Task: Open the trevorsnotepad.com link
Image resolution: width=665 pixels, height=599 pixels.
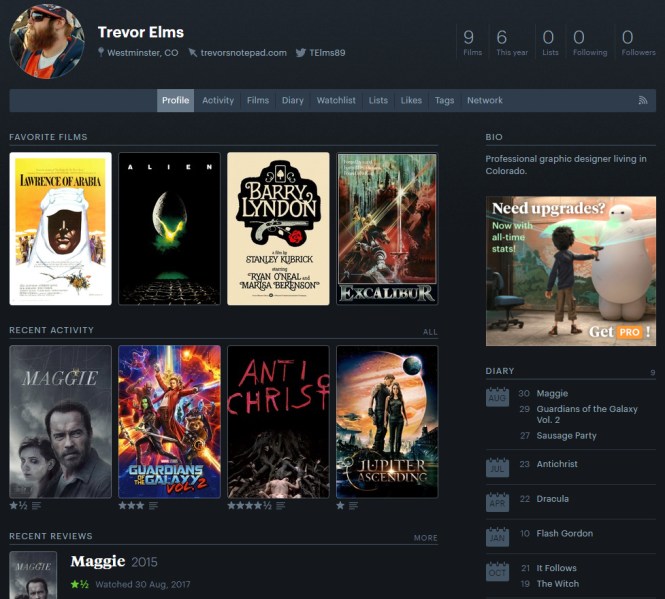Action: 243,53
